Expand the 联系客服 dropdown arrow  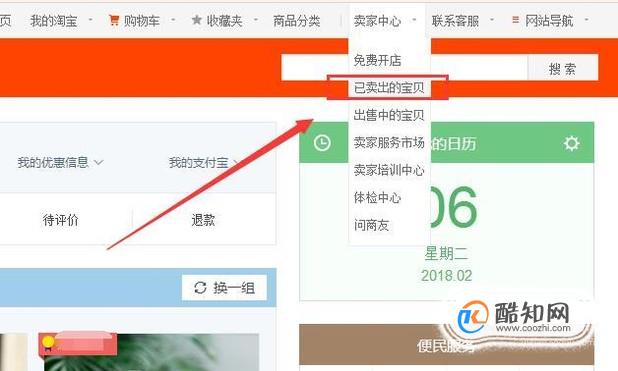(491, 19)
